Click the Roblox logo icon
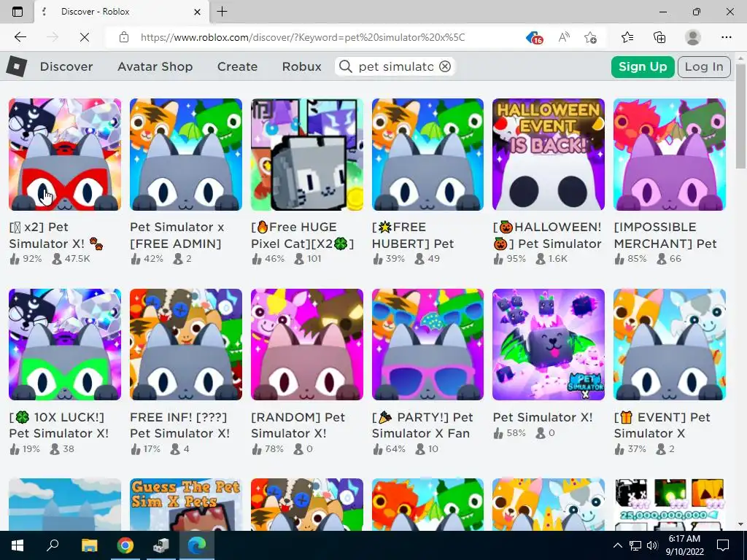The image size is (747, 560). [x=16, y=66]
